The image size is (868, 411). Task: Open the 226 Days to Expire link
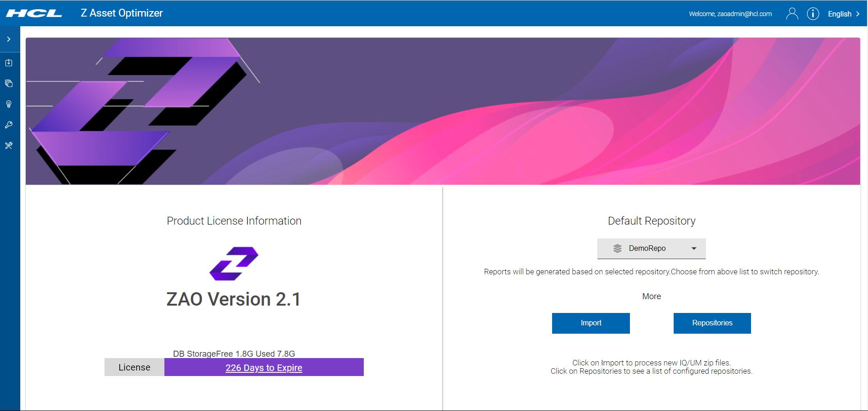[x=264, y=368]
